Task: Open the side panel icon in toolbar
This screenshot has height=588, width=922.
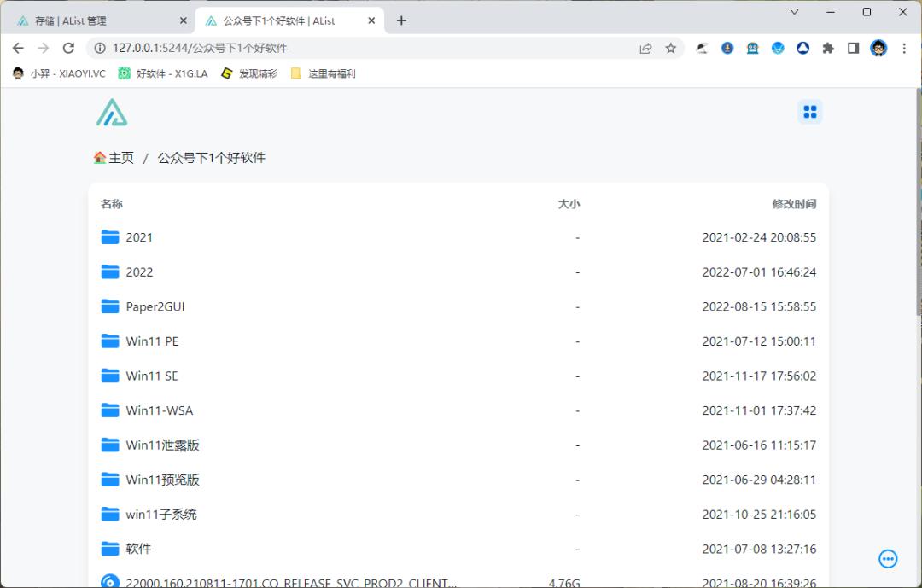Action: pos(853,49)
